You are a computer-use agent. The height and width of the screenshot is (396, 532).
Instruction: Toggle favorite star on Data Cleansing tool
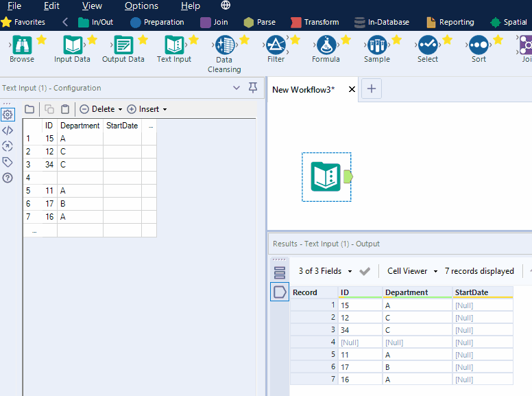click(x=244, y=40)
